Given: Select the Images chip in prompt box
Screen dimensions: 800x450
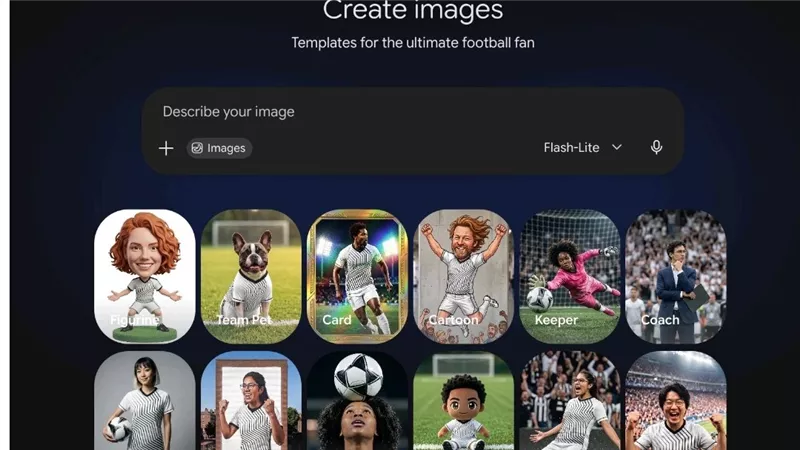Looking at the screenshot, I should click(x=219, y=148).
